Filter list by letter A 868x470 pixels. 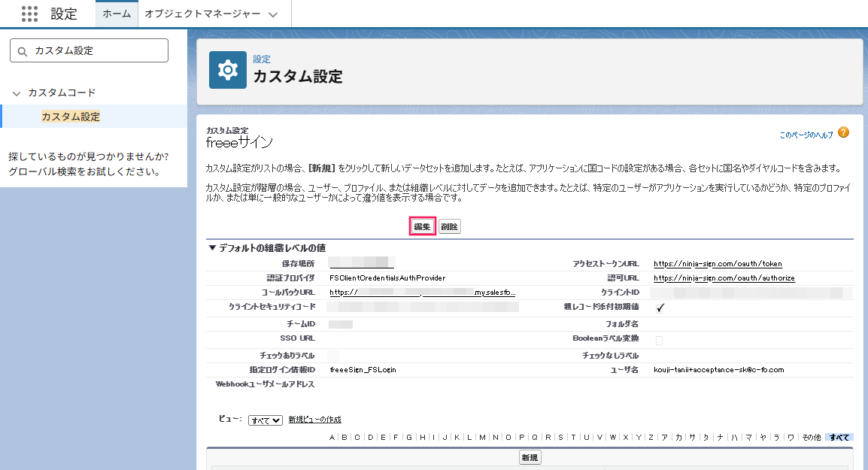[332, 438]
